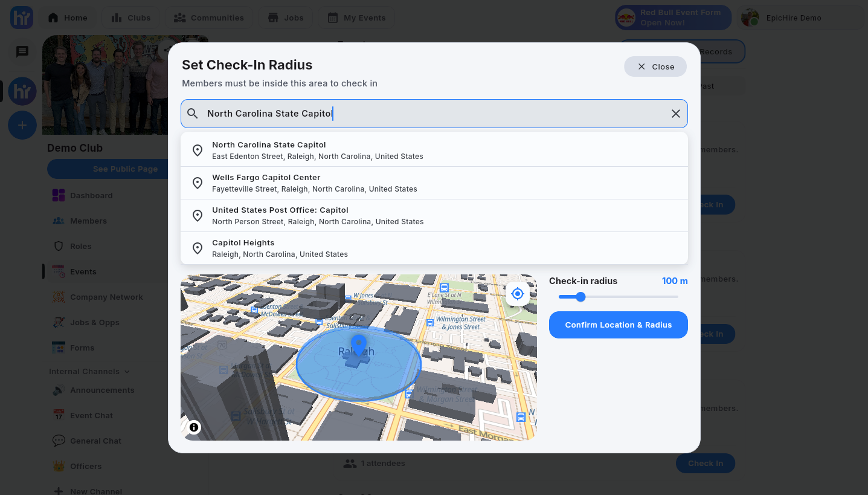This screenshot has width=868, height=495.
Task: Create a New Channel
Action: tap(96, 491)
